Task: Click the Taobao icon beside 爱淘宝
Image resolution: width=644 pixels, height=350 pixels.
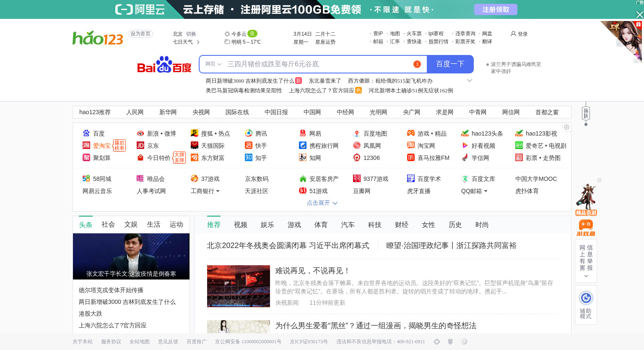Action: click(86, 146)
